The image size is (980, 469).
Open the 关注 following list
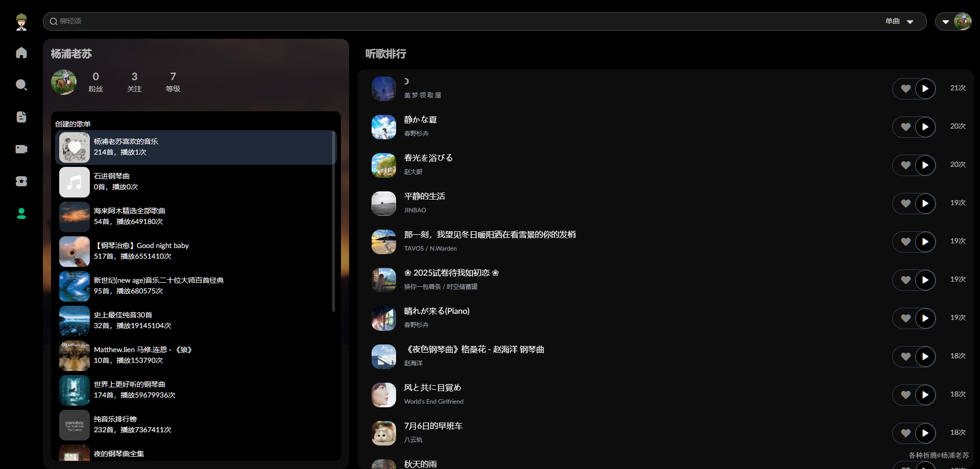pos(134,82)
